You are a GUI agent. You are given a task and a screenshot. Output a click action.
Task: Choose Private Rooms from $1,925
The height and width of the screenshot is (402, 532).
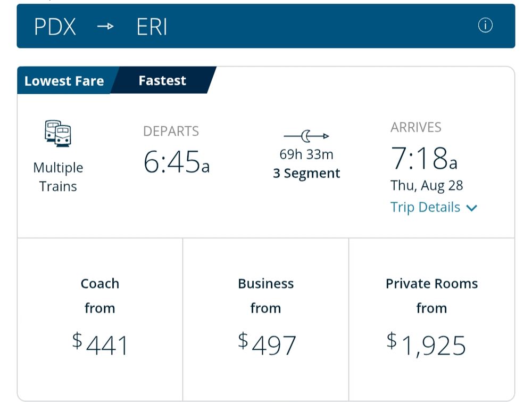coord(431,319)
